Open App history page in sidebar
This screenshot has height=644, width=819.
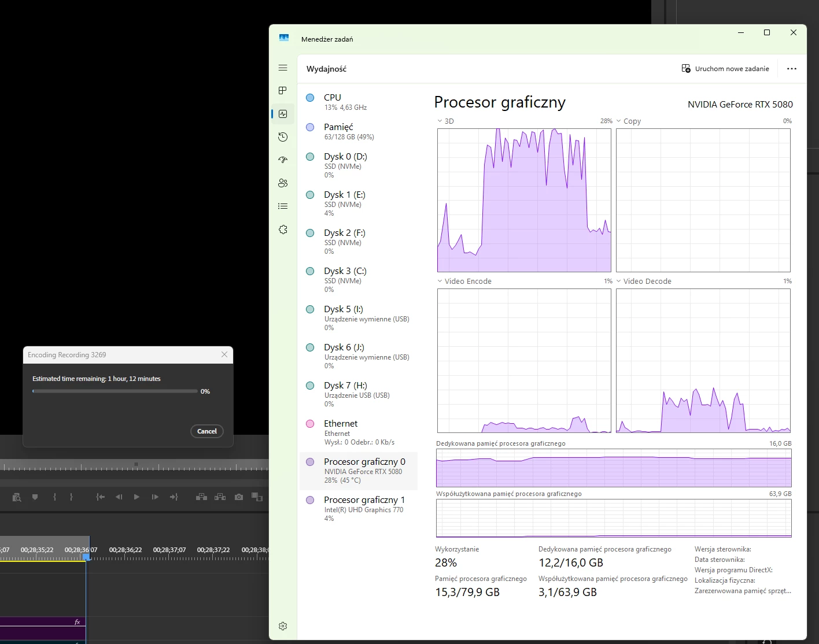click(283, 137)
